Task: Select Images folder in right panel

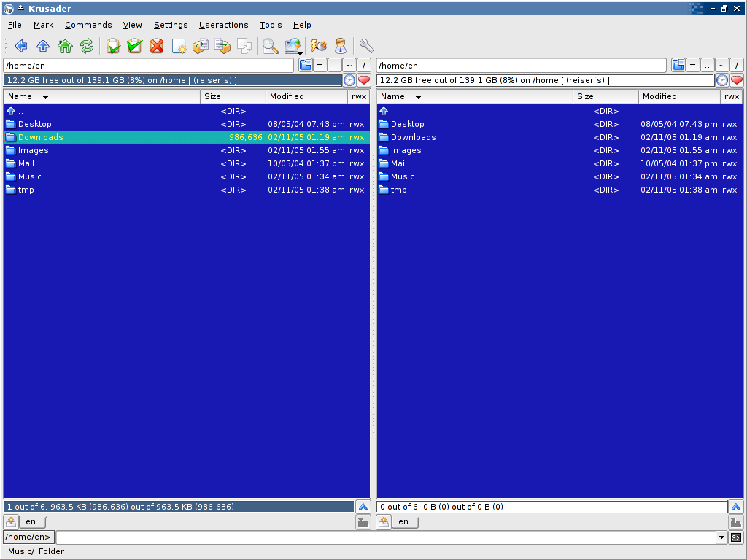Action: point(560,150)
